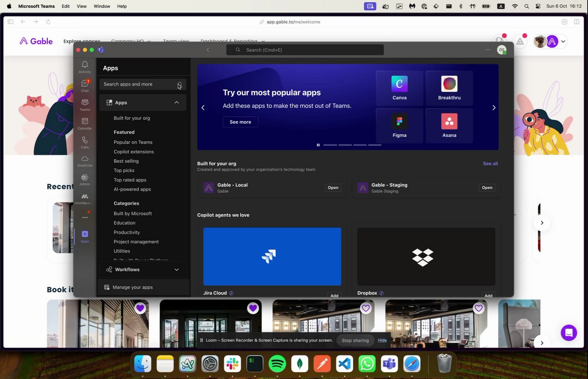This screenshot has height=379, width=588.
Task: View Top rated apps
Action: pos(130,180)
